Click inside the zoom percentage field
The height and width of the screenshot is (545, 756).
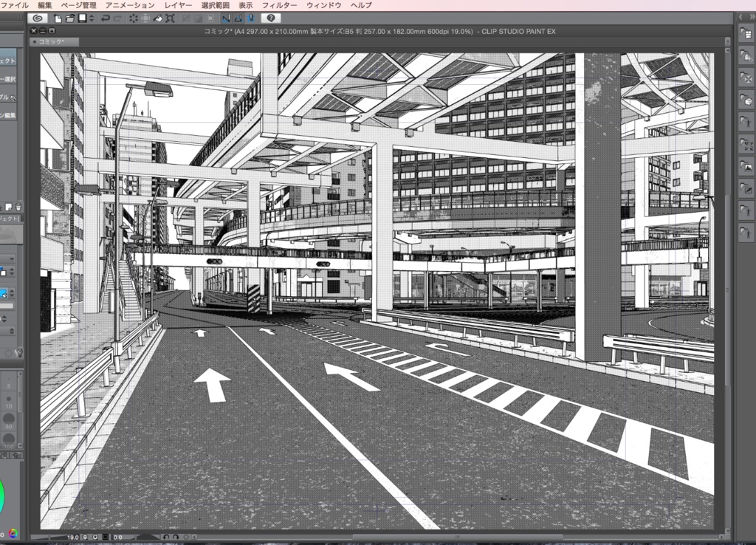coord(73,537)
